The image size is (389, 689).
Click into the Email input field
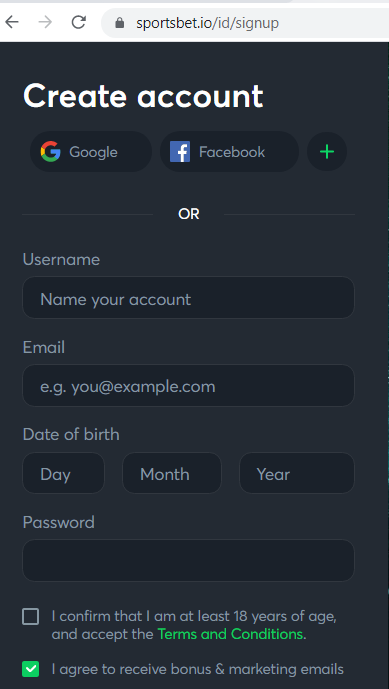[188, 385]
